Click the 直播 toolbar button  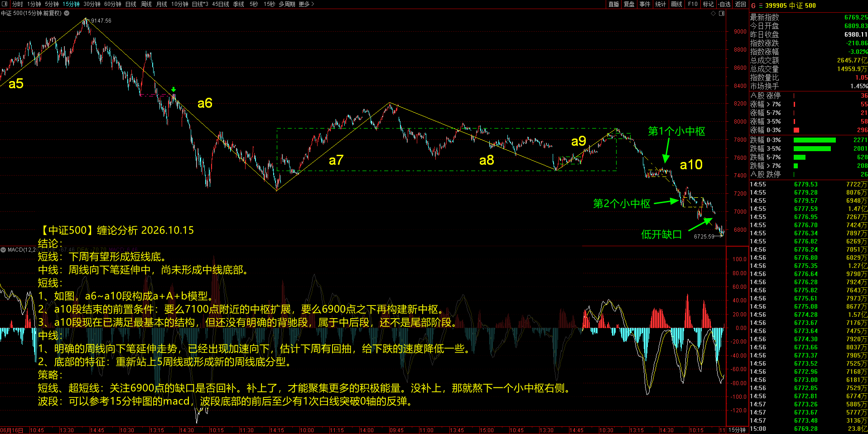coord(614,4)
